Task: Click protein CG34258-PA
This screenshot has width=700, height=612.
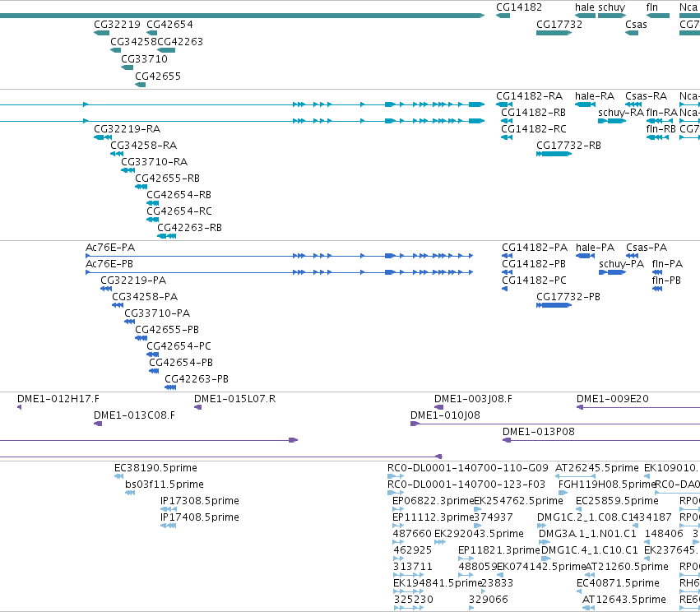Action: [145, 297]
